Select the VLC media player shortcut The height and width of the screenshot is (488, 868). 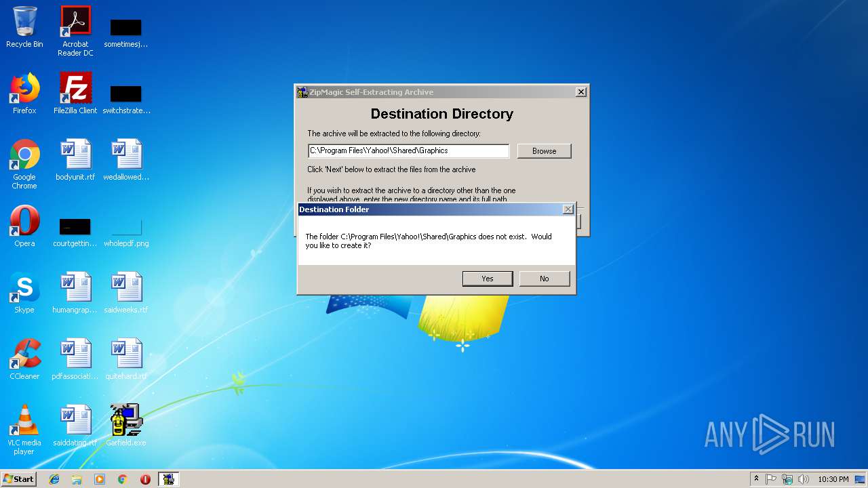pos(24,430)
